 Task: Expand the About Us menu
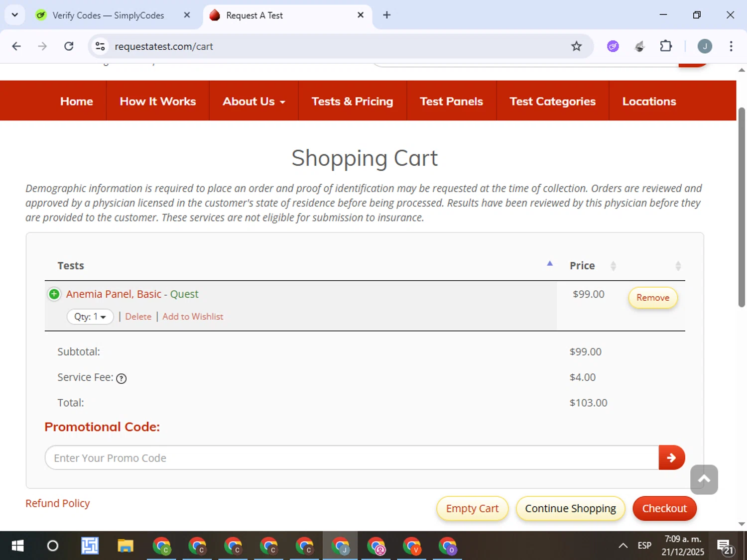pos(254,102)
